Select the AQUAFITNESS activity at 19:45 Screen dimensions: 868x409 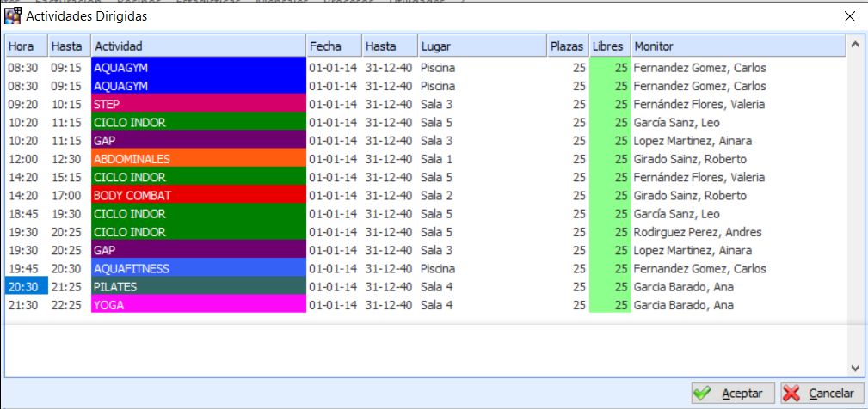click(x=198, y=269)
